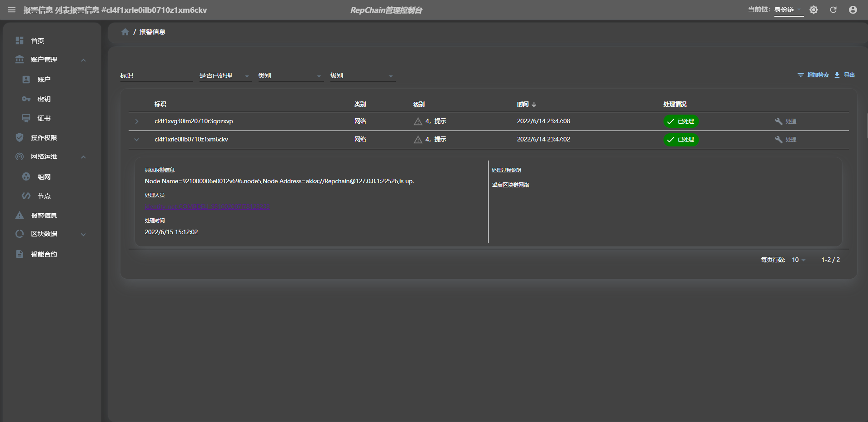868x422 pixels.
Task: Click the 导出 export button
Action: pos(844,75)
